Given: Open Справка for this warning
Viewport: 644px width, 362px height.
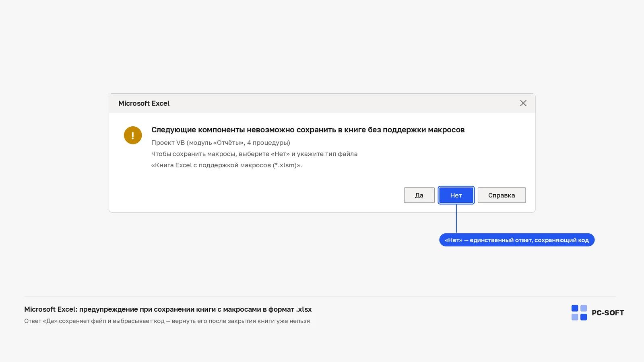Looking at the screenshot, I should click(502, 195).
